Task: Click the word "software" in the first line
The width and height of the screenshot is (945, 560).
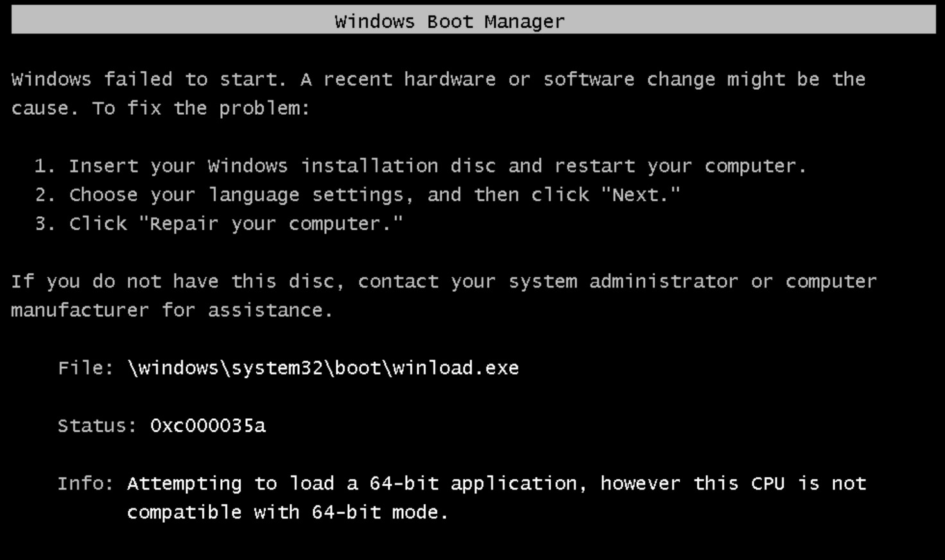Action: [589, 80]
